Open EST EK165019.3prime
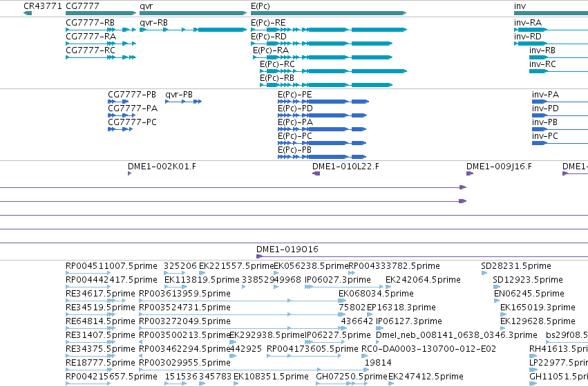 pyautogui.click(x=538, y=308)
